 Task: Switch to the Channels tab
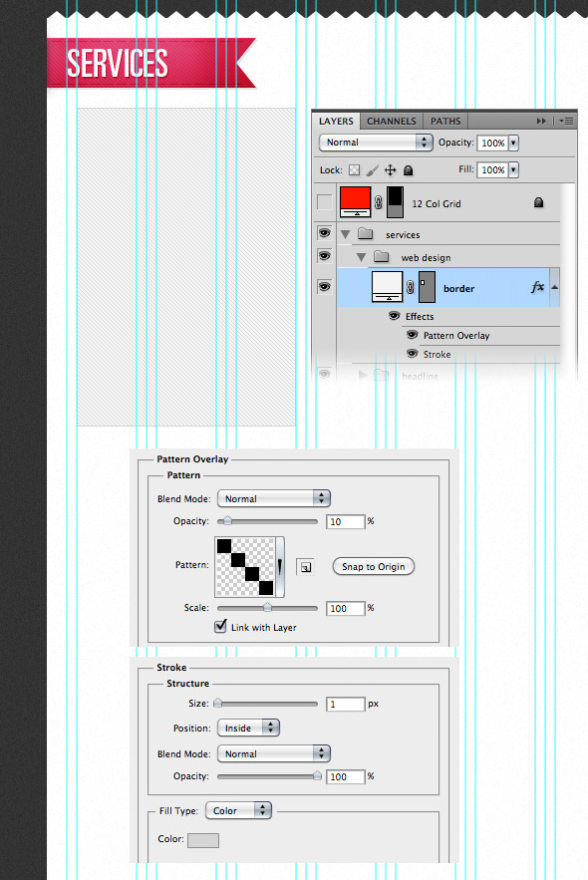(x=391, y=122)
